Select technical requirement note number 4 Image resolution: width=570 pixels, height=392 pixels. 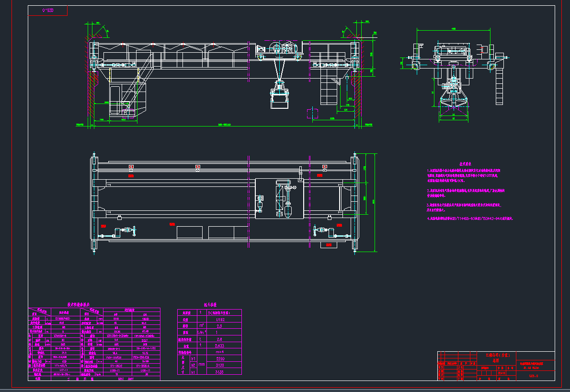click(469, 218)
